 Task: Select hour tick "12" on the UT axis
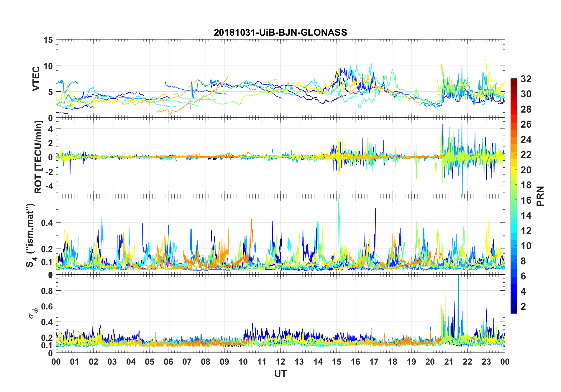coord(280,362)
